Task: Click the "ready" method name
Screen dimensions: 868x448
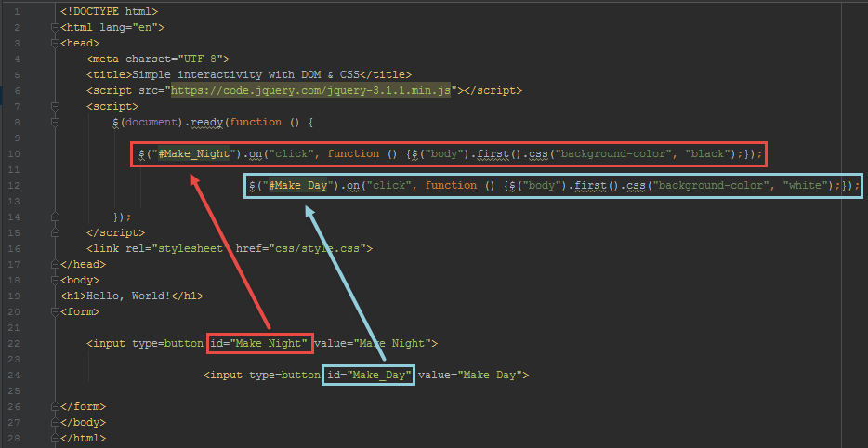Action: (x=207, y=122)
